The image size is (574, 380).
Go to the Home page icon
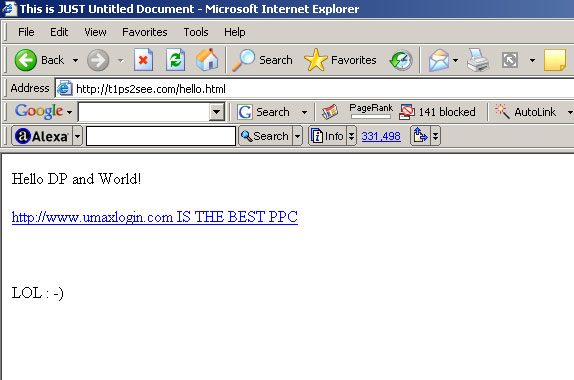coord(207,60)
